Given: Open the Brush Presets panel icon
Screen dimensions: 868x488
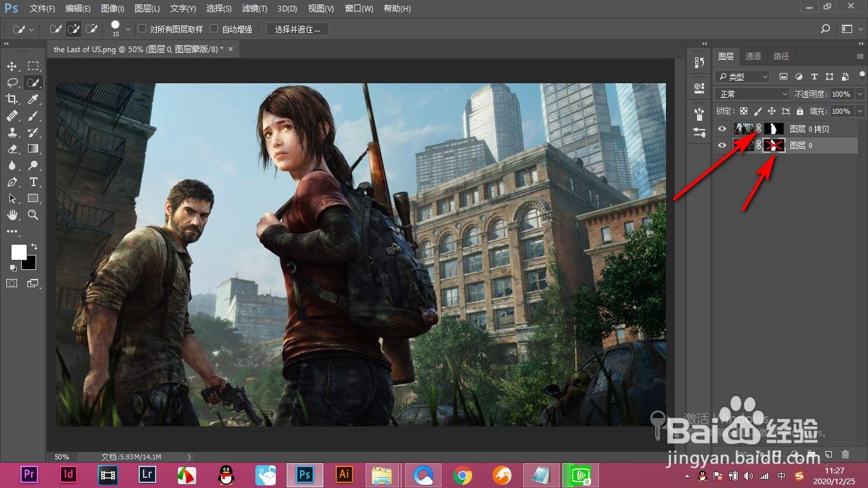Looking at the screenshot, I should (x=700, y=114).
